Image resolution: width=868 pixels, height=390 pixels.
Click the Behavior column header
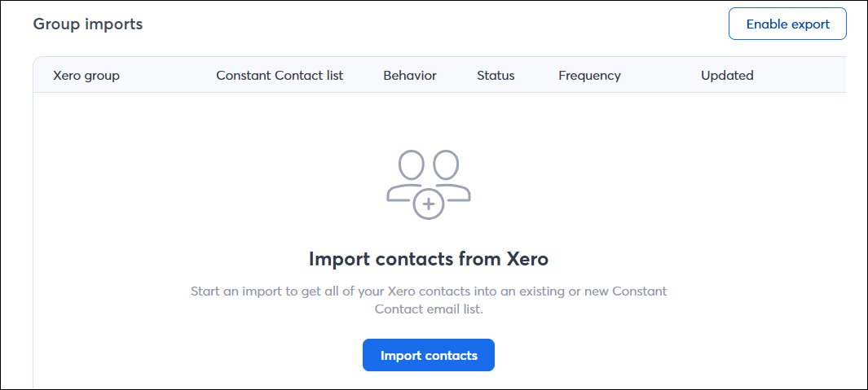click(410, 75)
